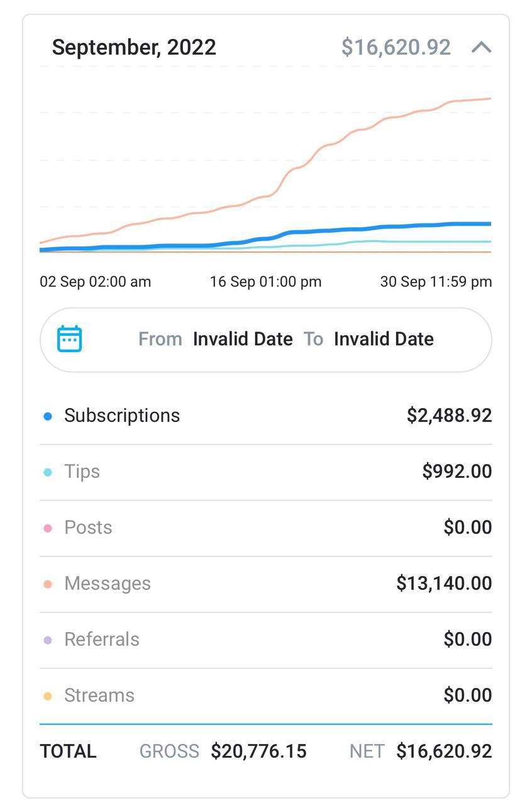
Task: Click the yellow Streams legend dot
Action: pyautogui.click(x=48, y=696)
